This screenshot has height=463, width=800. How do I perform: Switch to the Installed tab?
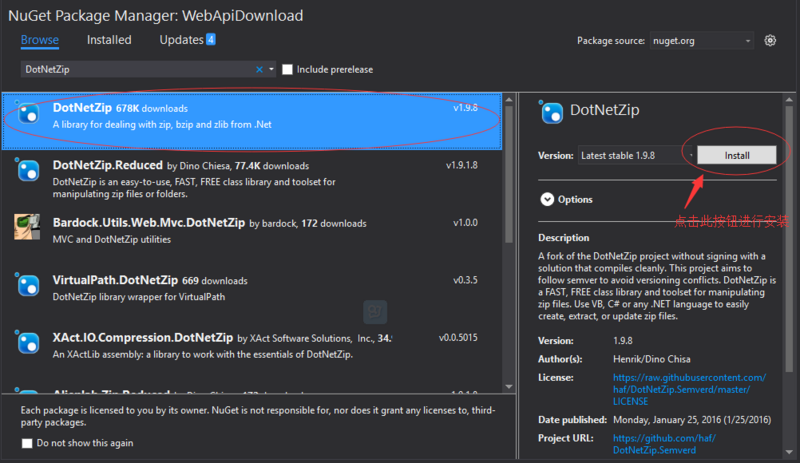tap(109, 40)
